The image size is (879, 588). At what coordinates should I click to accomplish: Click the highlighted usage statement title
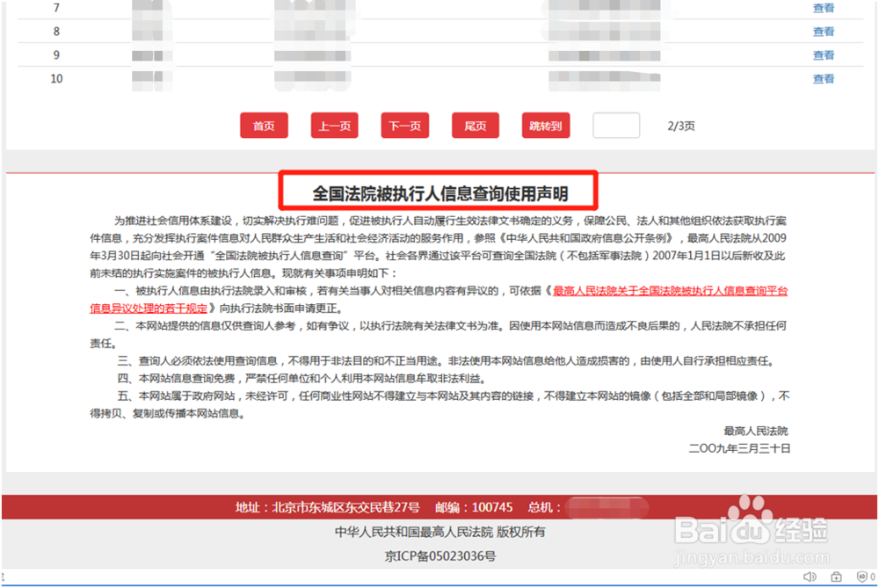coord(439,187)
